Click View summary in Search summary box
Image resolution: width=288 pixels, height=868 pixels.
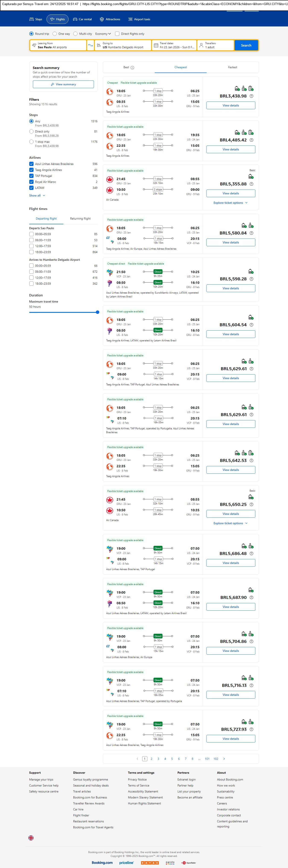tap(63, 84)
